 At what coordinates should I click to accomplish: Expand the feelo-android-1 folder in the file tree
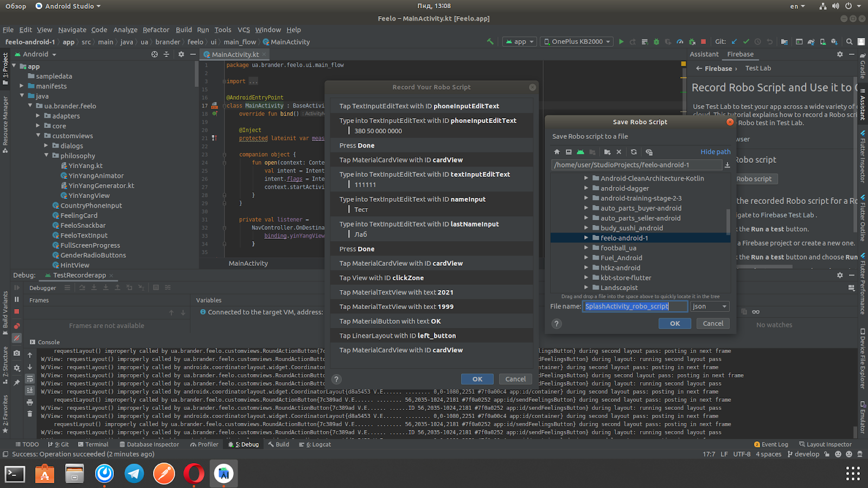tap(586, 238)
